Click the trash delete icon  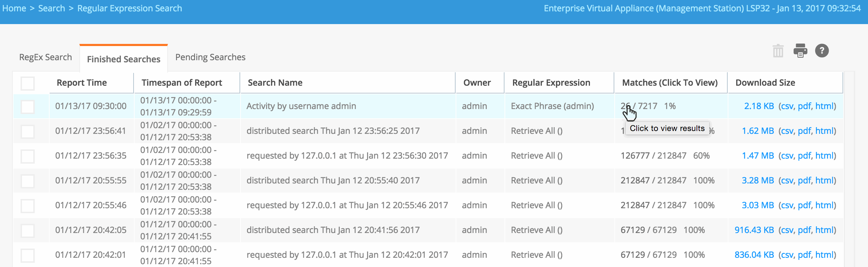(778, 51)
